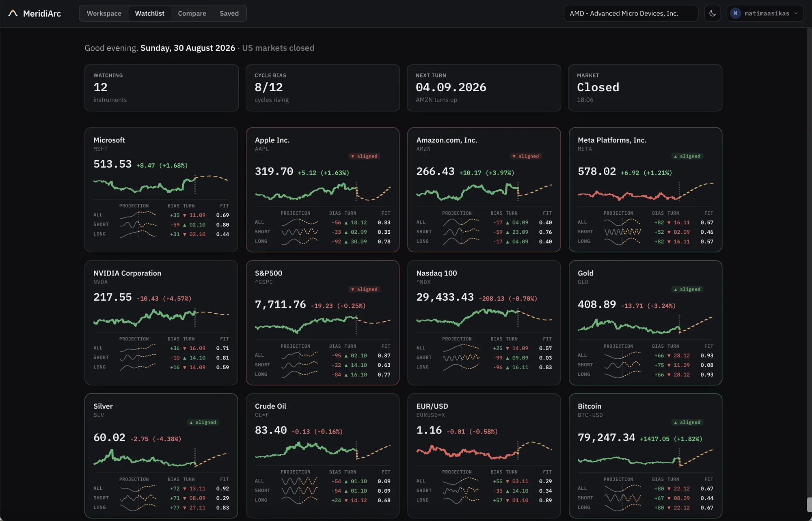Viewport: 812px width, 521px height.
Task: Click Meta price 578.02
Action: (597, 172)
